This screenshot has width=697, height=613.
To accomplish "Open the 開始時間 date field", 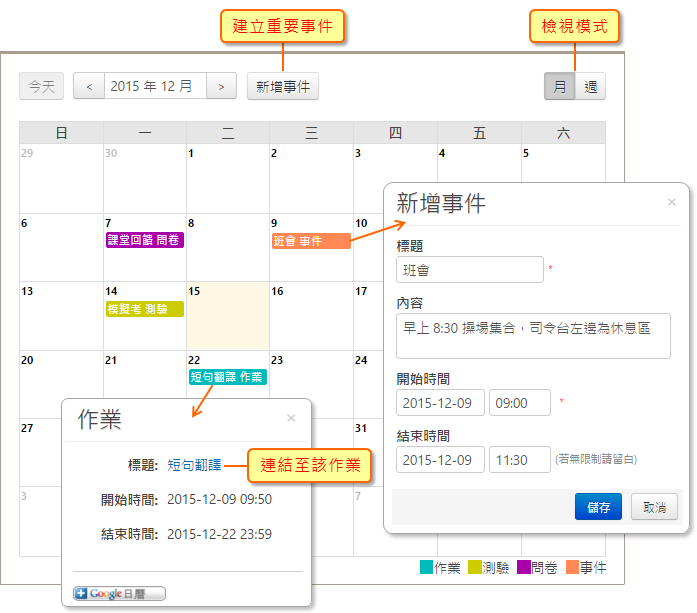I will click(x=440, y=403).
